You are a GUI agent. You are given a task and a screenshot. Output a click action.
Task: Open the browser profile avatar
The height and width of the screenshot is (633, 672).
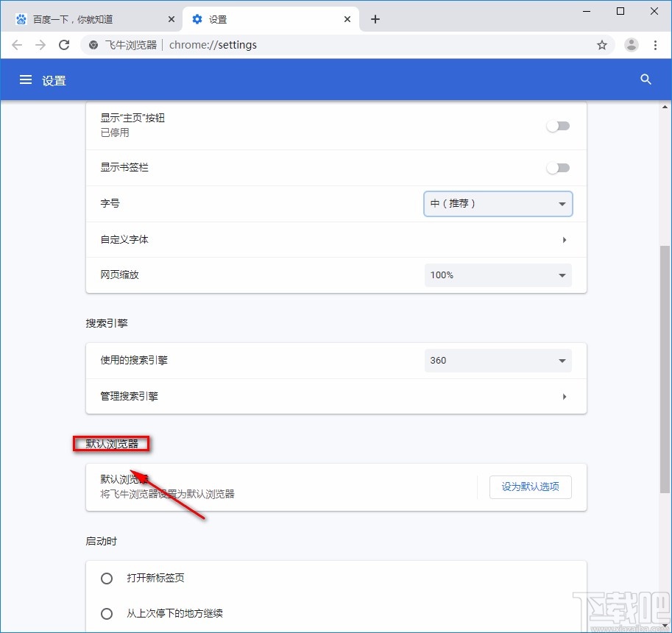coord(631,45)
